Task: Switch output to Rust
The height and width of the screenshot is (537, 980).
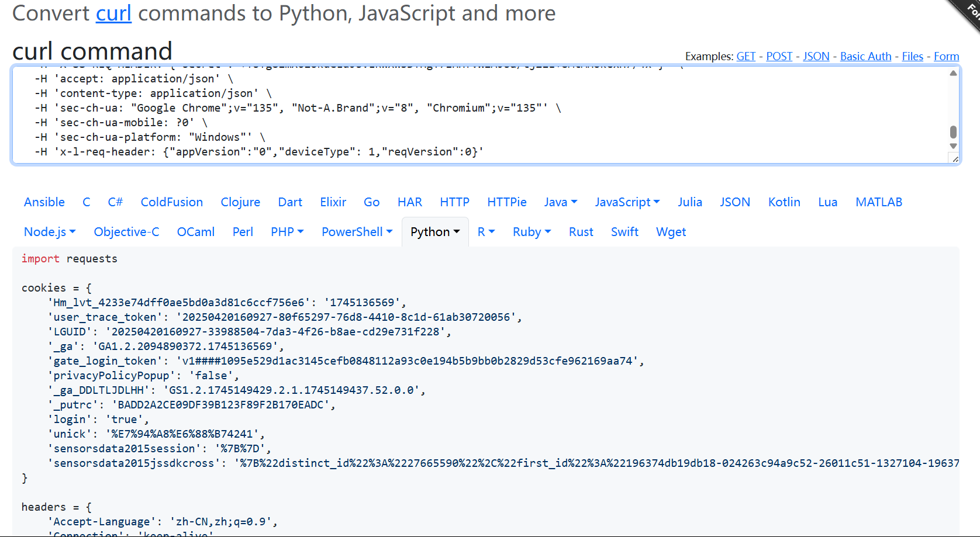Action: tap(581, 232)
